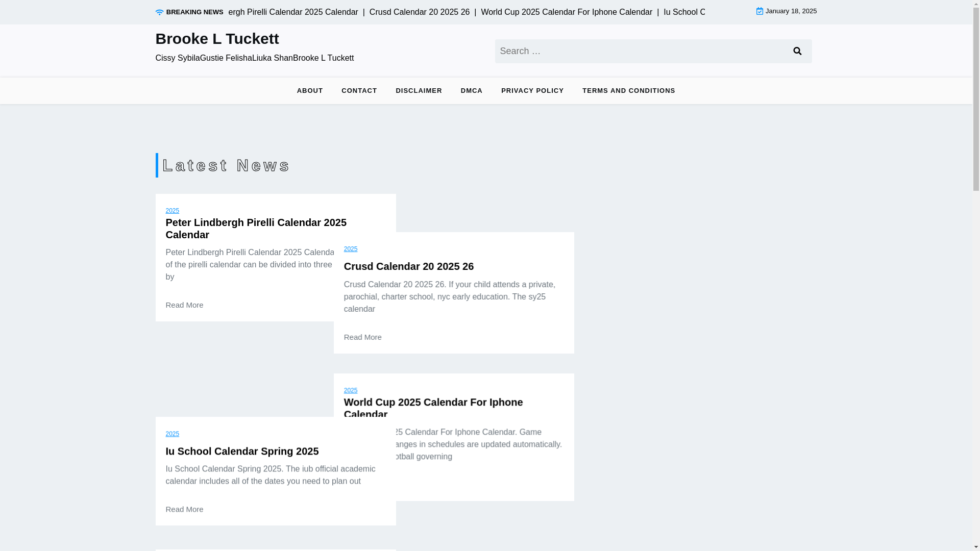
Task: Open Peter Lindbergh Pirelli Calendar 2025 article
Action: 256,229
